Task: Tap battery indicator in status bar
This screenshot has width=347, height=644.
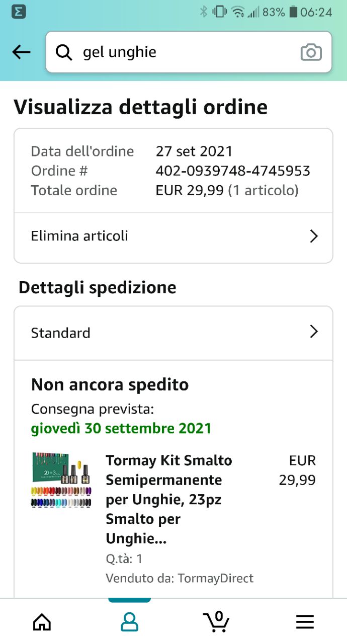Action: coord(294,12)
